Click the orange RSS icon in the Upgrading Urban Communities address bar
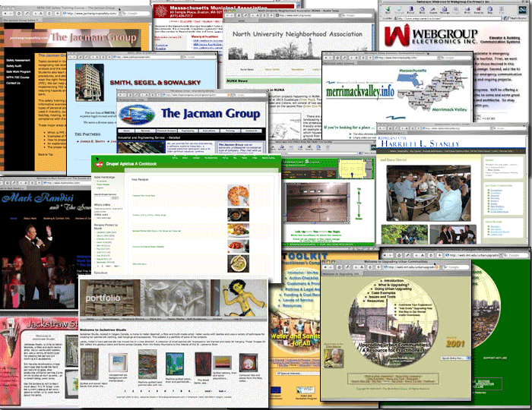 (x=437, y=267)
